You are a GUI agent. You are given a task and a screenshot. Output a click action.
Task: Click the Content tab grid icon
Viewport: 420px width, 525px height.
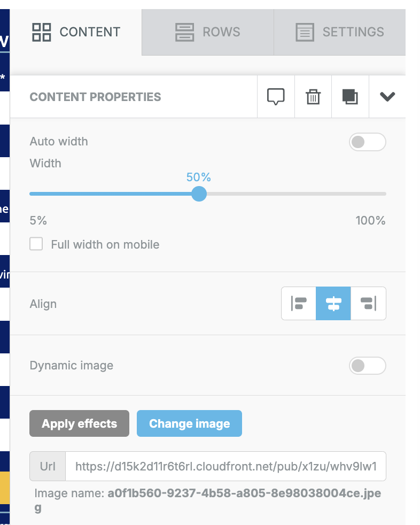click(42, 32)
